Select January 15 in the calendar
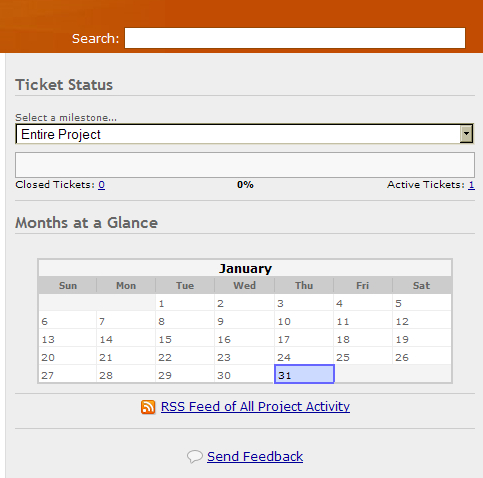This screenshot has width=483, height=478. 185,339
